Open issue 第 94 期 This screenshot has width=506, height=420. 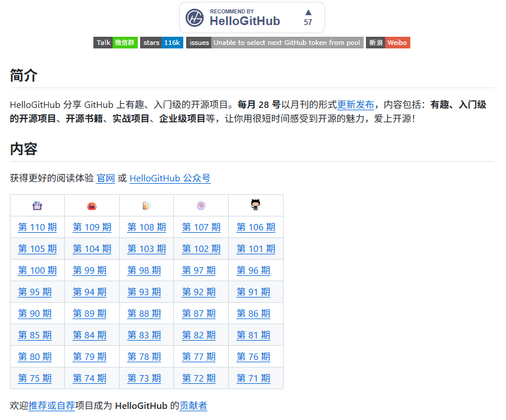coord(89,292)
